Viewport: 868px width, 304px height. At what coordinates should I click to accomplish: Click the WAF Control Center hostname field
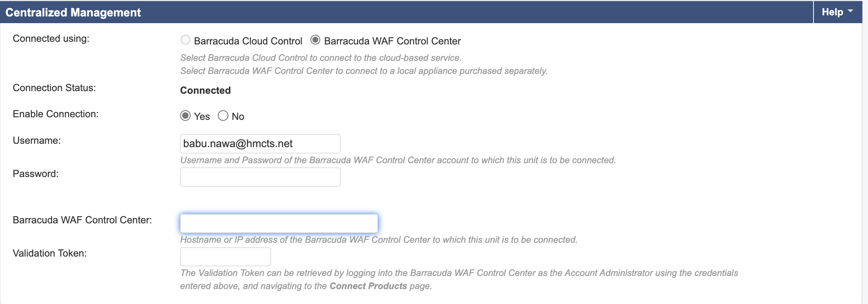(x=279, y=223)
